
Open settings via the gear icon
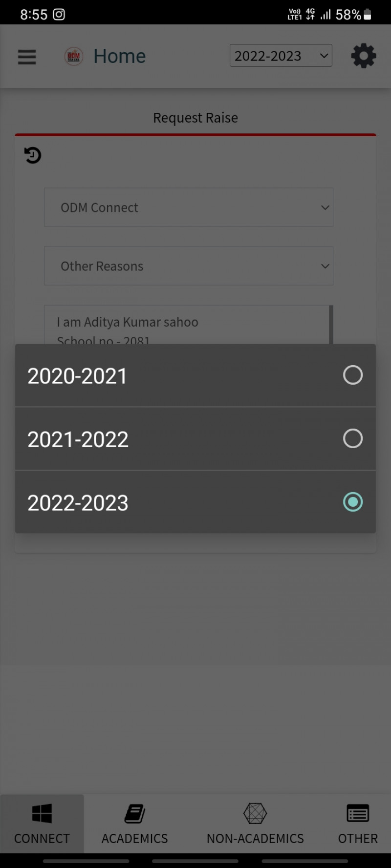[x=364, y=56]
